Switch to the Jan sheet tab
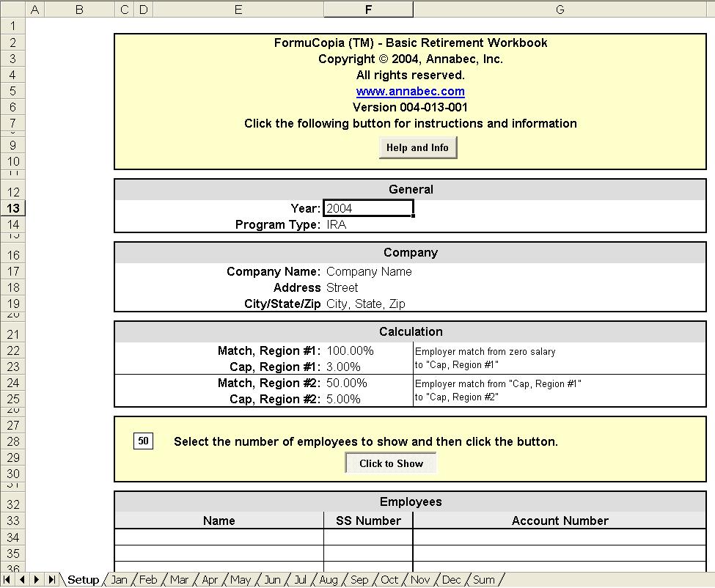Image resolution: width=715 pixels, height=588 pixels. (119, 580)
